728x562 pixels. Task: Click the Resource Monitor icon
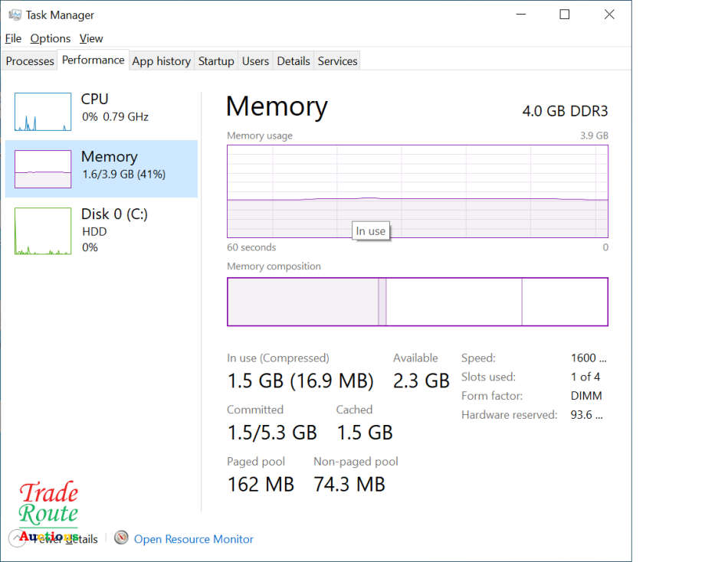(121, 538)
